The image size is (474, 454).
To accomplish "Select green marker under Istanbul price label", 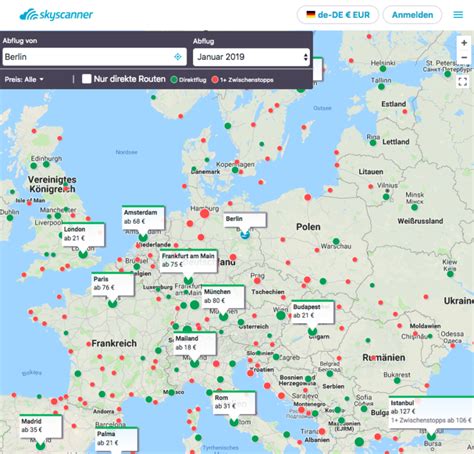I will [x=431, y=436].
